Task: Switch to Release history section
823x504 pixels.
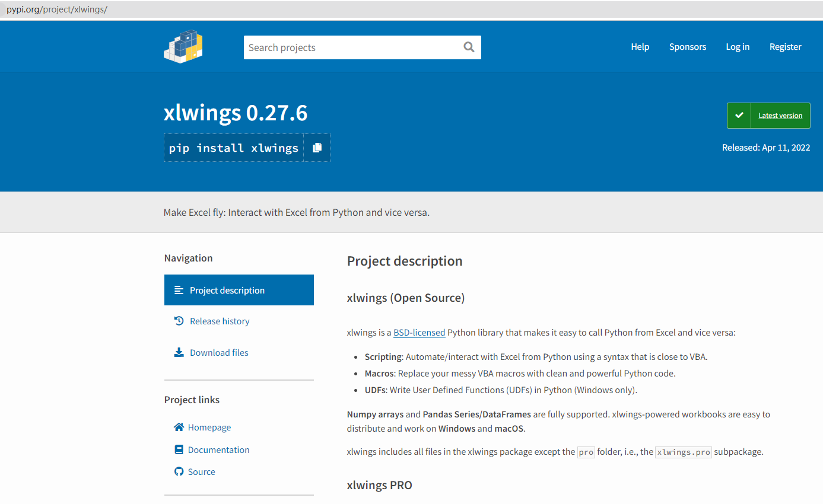Action: tap(220, 321)
